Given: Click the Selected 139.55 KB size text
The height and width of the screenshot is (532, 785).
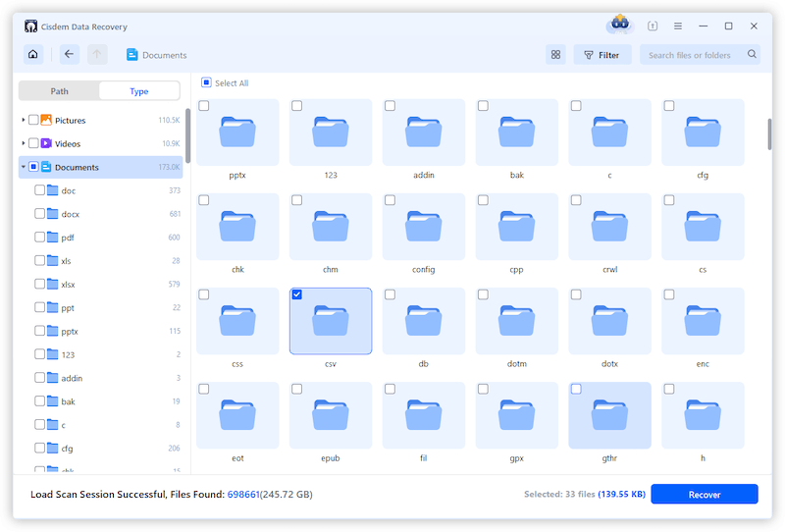Looking at the screenshot, I should 621,494.
